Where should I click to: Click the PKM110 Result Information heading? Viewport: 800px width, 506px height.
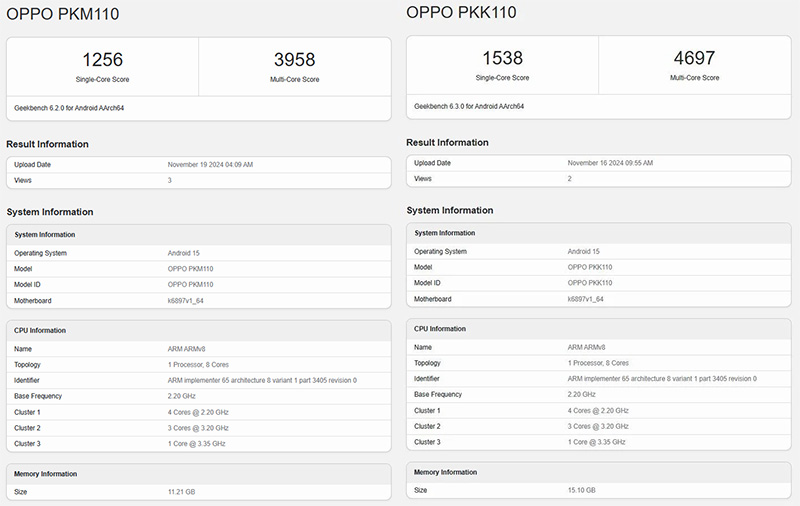[47, 144]
